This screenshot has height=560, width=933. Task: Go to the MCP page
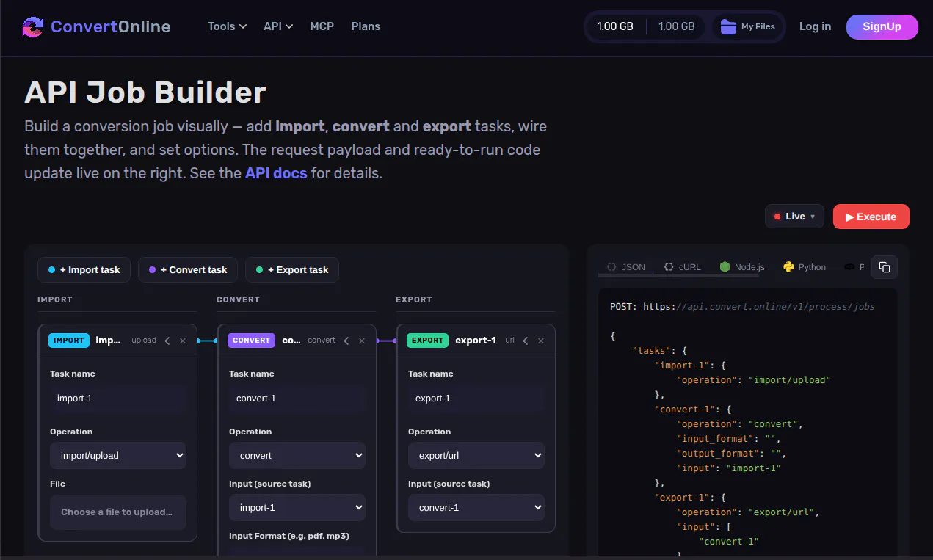pyautogui.click(x=322, y=26)
